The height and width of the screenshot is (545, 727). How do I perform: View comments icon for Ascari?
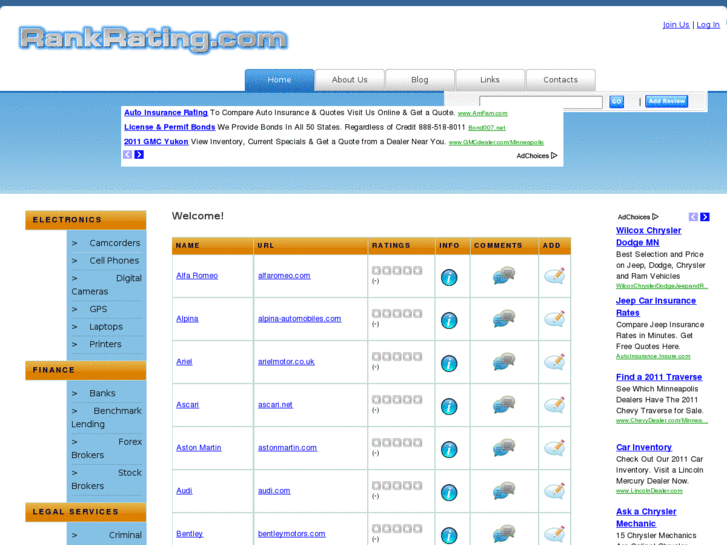[x=504, y=404]
